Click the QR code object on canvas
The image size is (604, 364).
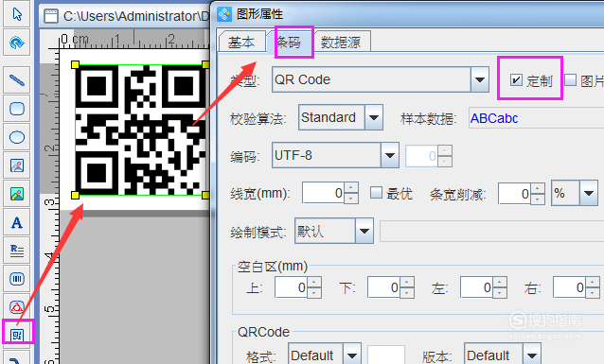(141, 130)
